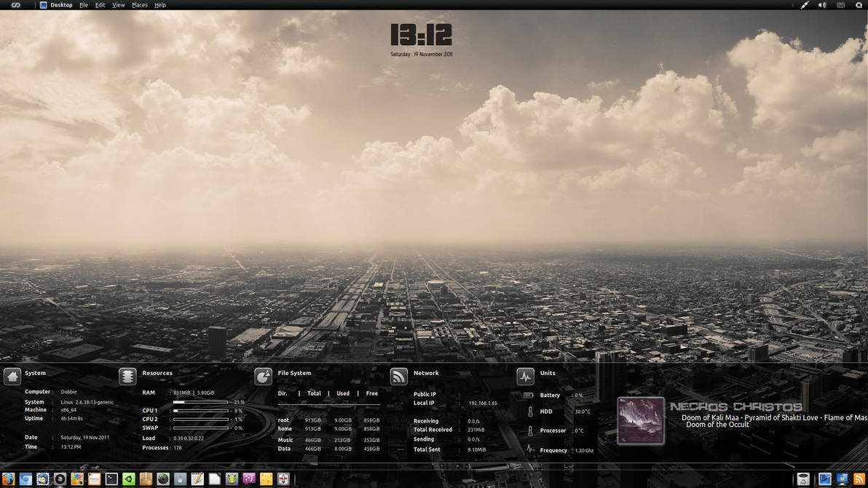Open the Desktop application menu title

pos(61,5)
